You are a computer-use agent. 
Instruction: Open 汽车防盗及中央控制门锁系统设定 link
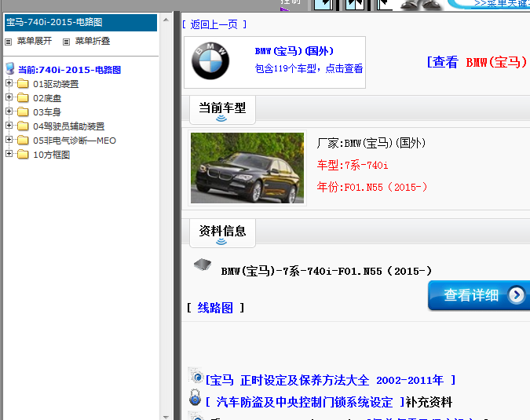click(x=305, y=402)
